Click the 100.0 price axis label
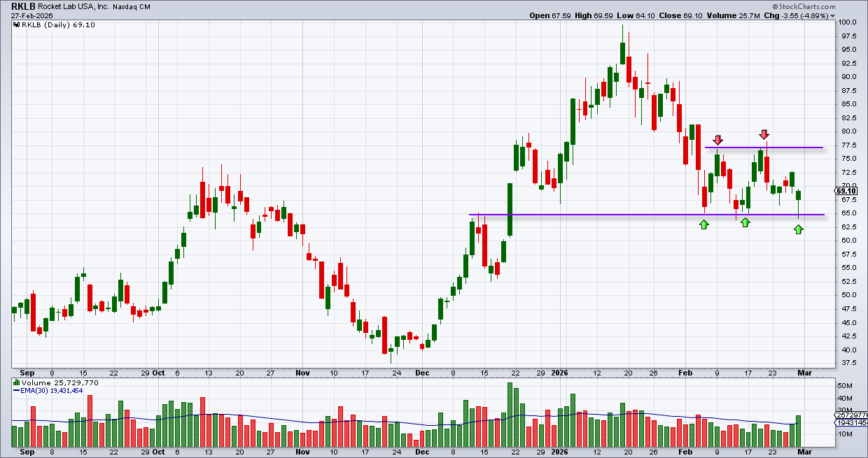This screenshot has height=458, width=868. [847, 22]
